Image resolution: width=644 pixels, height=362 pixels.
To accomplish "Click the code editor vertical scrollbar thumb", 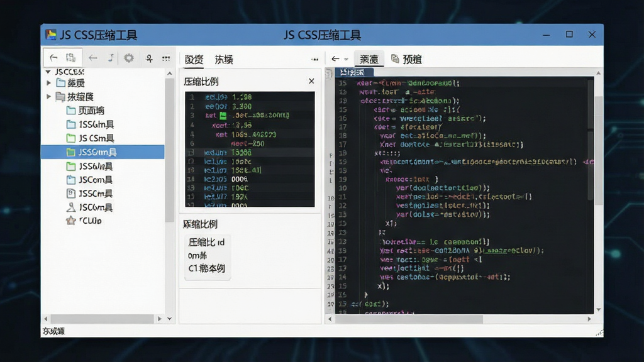I will [599, 150].
